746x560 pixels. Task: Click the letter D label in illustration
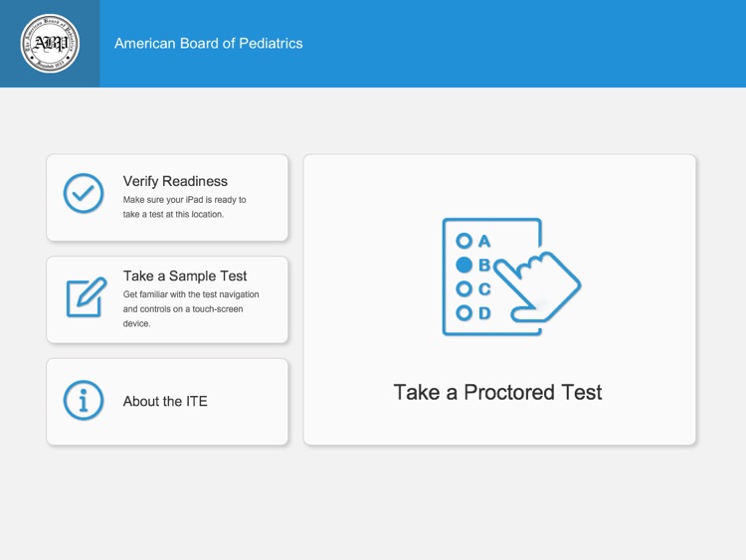[484, 313]
